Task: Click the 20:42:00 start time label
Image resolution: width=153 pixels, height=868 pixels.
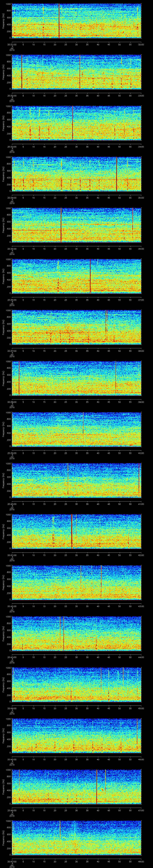Action: pos(12,606)
